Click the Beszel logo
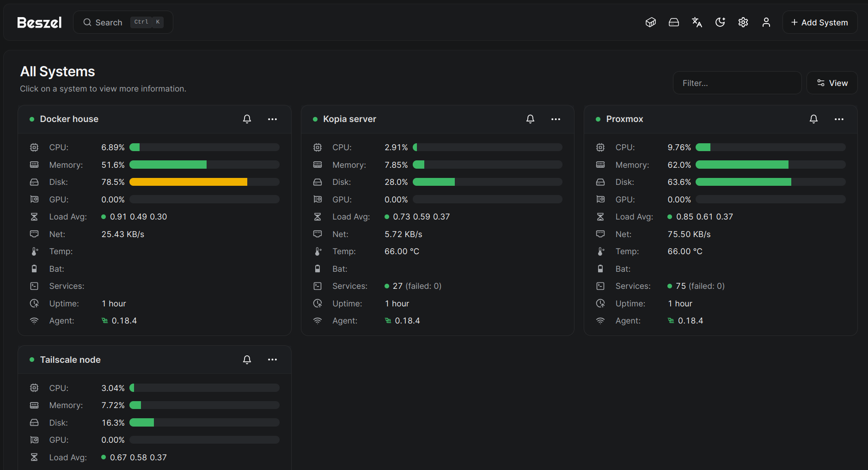The width and height of the screenshot is (868, 470). [39, 23]
